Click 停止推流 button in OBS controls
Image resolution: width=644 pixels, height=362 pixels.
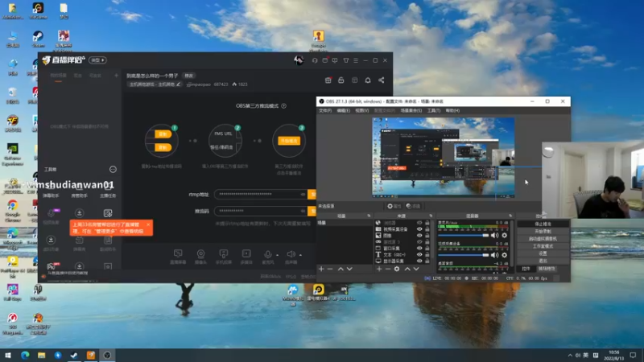(x=543, y=224)
